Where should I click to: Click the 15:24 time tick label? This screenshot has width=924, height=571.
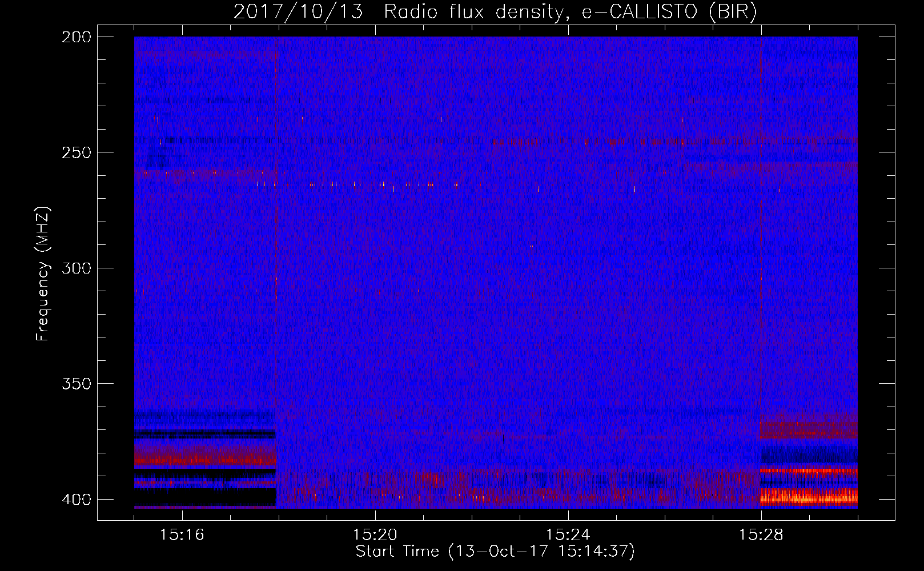(568, 534)
